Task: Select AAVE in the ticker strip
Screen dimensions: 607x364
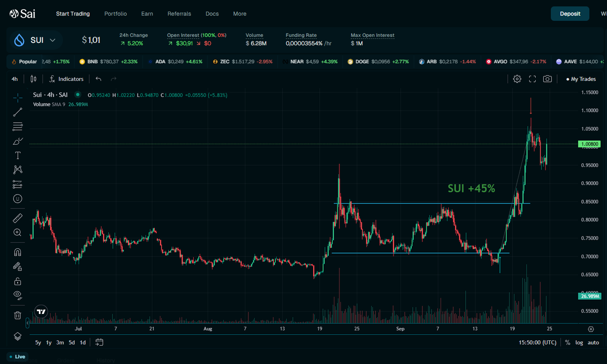Action: 580,62
